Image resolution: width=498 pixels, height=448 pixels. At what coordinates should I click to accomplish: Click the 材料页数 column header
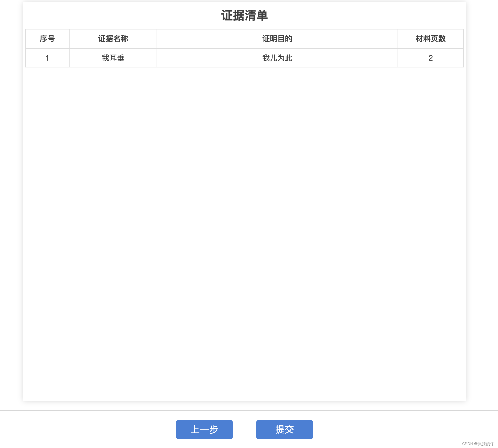point(430,39)
